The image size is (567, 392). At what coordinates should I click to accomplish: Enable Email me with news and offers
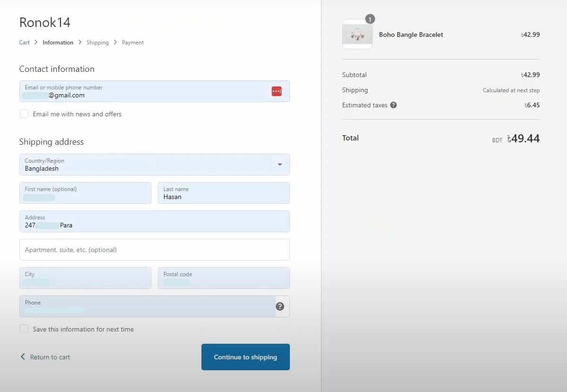pos(24,114)
